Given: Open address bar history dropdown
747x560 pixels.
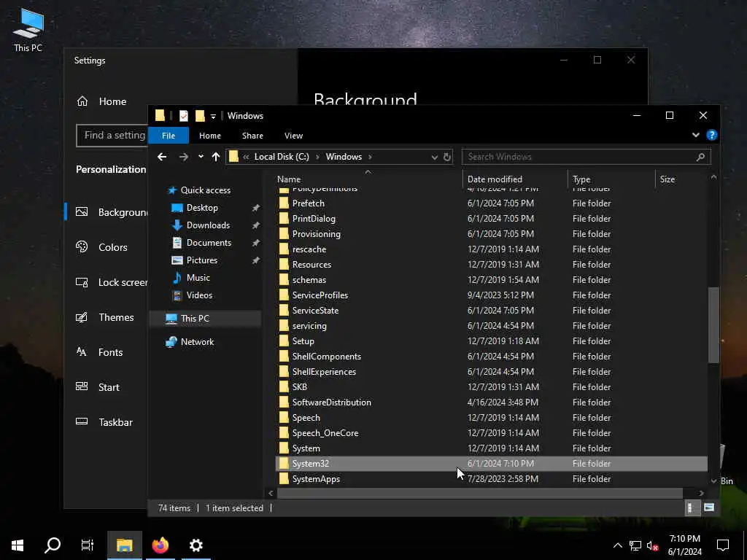Looking at the screenshot, I should coord(434,157).
